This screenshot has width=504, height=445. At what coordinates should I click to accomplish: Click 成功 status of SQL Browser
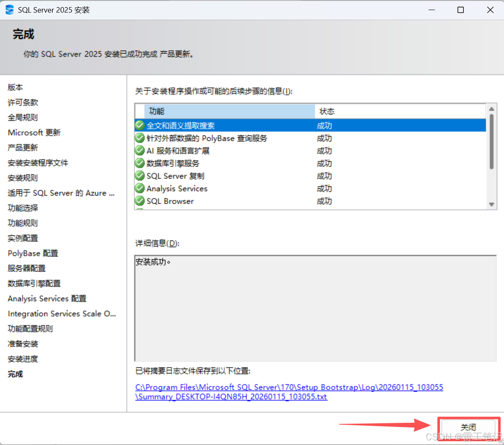pos(324,201)
